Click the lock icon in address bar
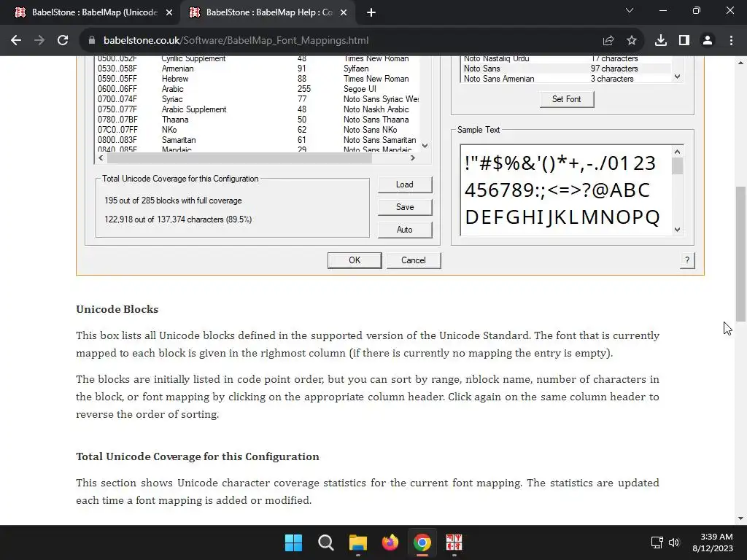The height and width of the screenshot is (560, 747). pyautogui.click(x=92, y=41)
